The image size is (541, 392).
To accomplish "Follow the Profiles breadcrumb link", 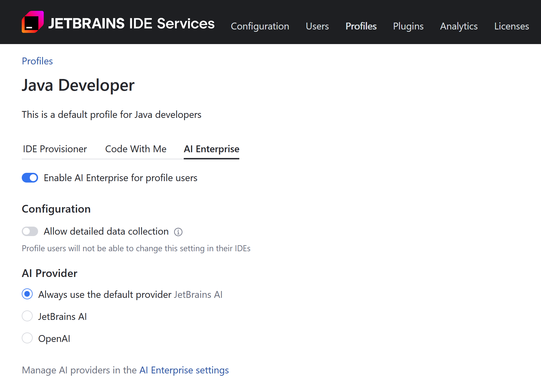I will (37, 61).
